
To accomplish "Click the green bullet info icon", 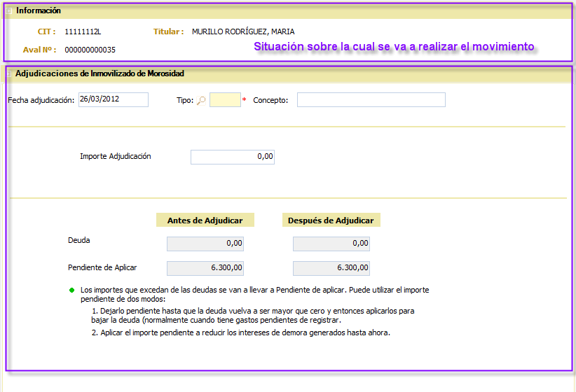I will 71,290.
